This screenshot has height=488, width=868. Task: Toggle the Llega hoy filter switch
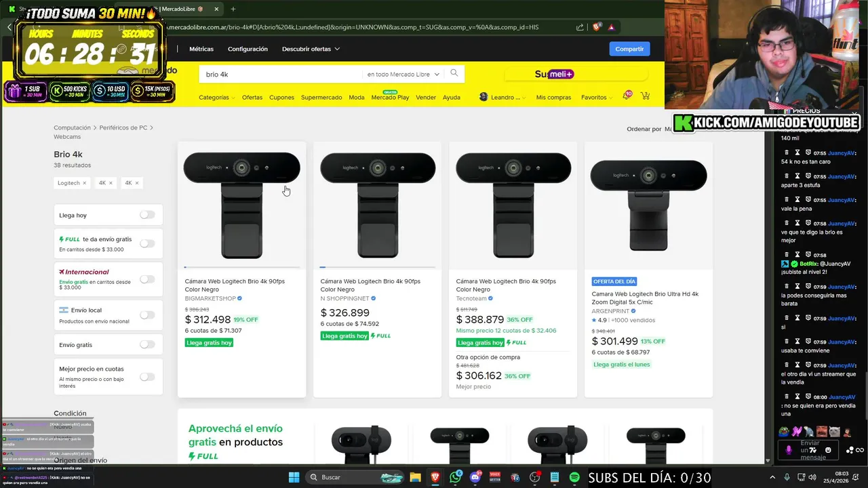(x=147, y=215)
